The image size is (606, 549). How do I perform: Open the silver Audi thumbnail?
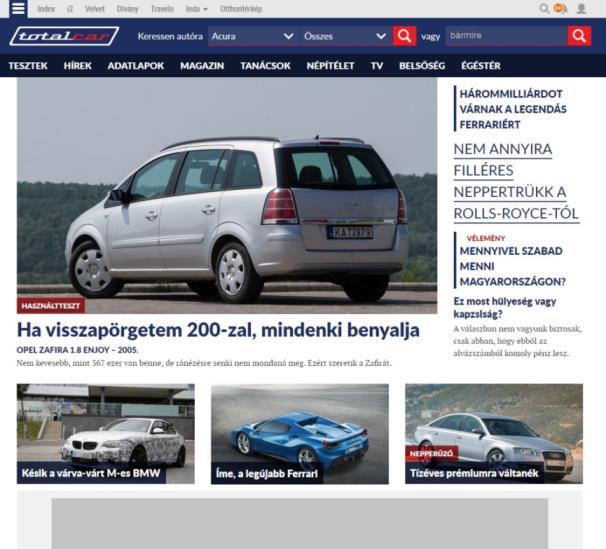(494, 433)
